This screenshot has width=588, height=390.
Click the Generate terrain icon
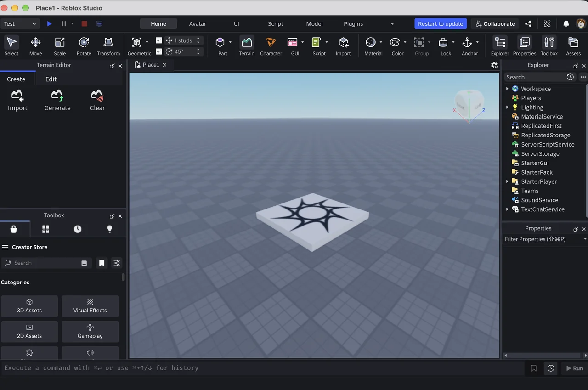[x=57, y=96]
